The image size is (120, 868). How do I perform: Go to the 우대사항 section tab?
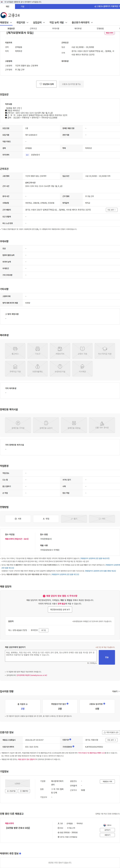(56, 29)
